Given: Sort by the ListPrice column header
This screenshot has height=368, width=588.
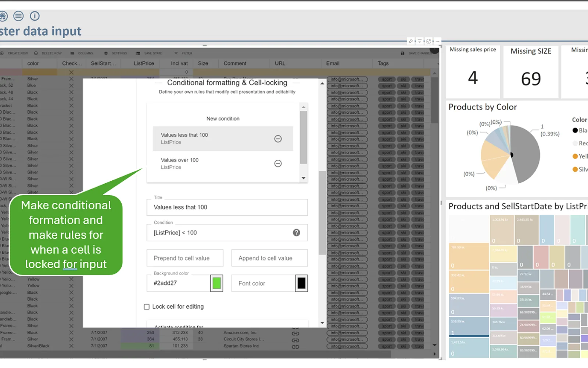Looking at the screenshot, I should (144, 63).
